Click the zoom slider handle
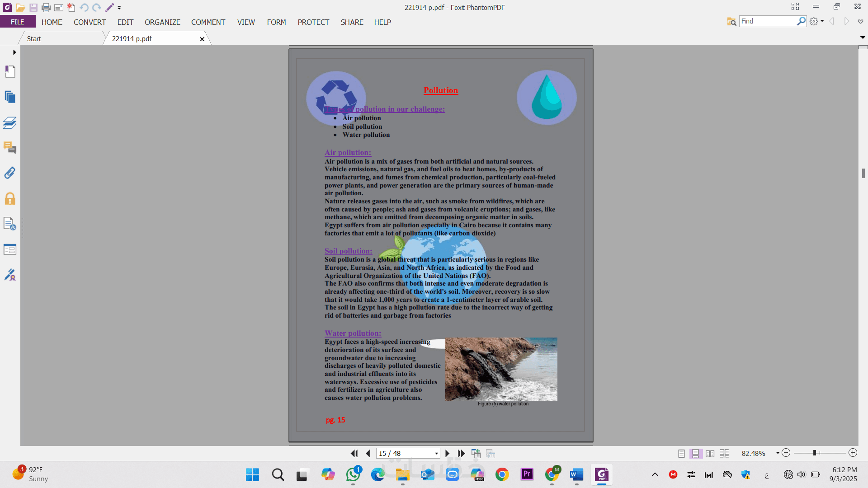The height and width of the screenshot is (488, 868). point(815,453)
